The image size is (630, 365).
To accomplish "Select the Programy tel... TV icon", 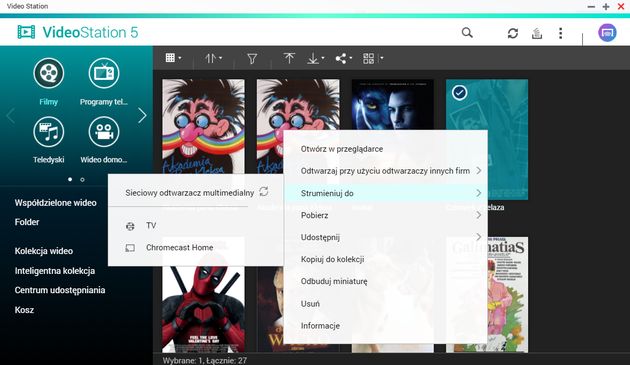I will tap(104, 73).
